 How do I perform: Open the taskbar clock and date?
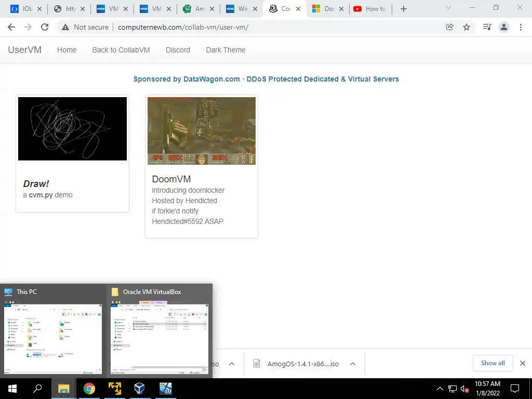pos(487,389)
